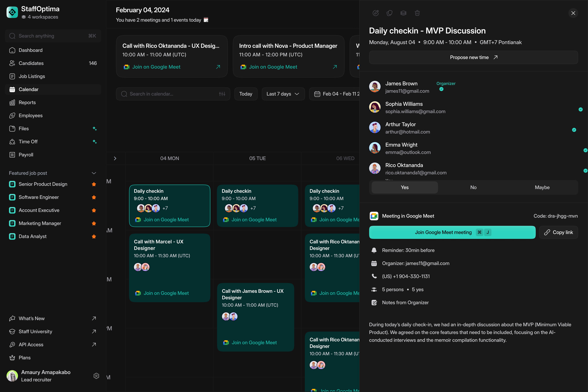Open the 4 workspaces switcher
Viewport: 588px width, 392px height.
[40, 17]
